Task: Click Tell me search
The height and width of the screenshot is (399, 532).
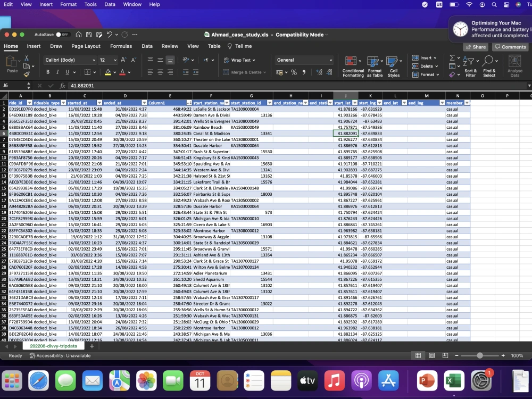Action: [x=239, y=46]
